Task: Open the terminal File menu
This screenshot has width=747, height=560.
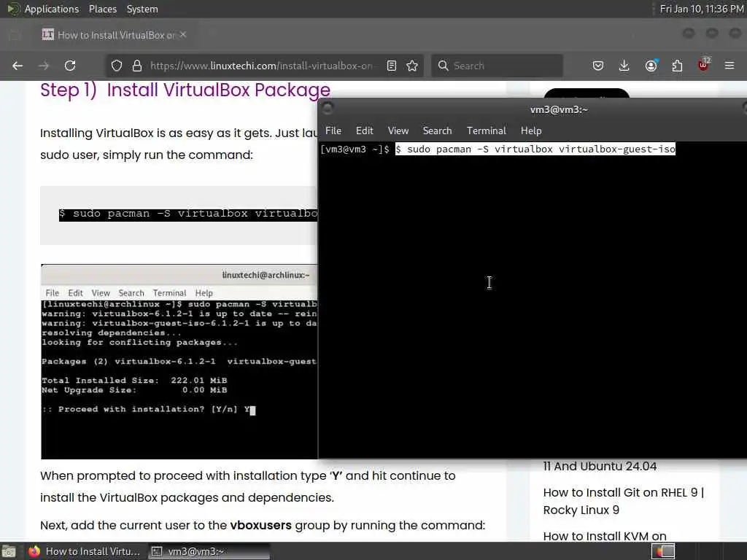Action: 333,131
